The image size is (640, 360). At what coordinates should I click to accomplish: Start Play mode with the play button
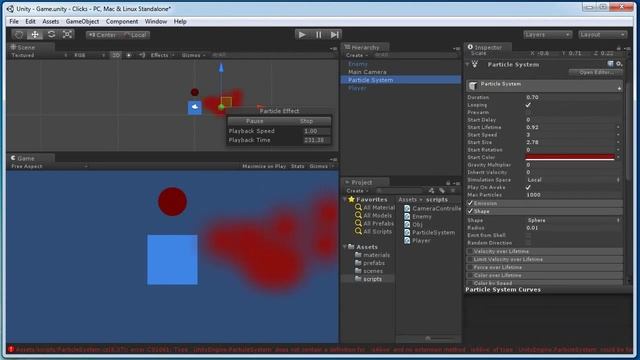click(x=302, y=35)
